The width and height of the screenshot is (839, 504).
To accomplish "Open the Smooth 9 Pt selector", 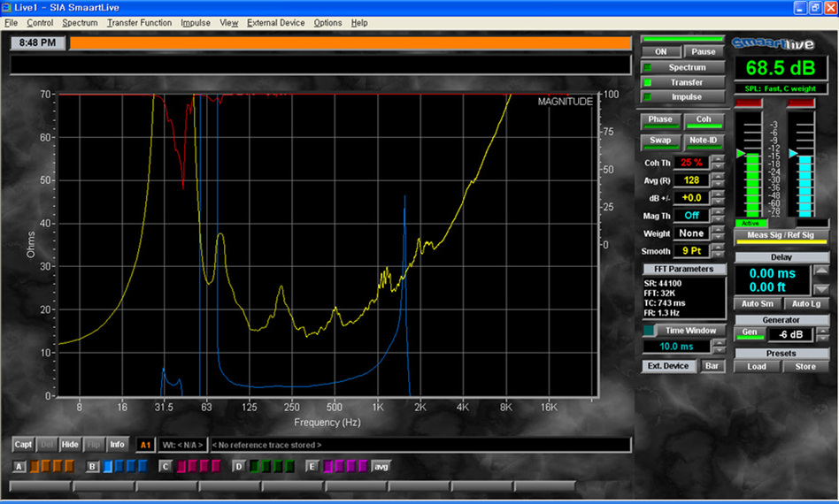I will [x=691, y=251].
